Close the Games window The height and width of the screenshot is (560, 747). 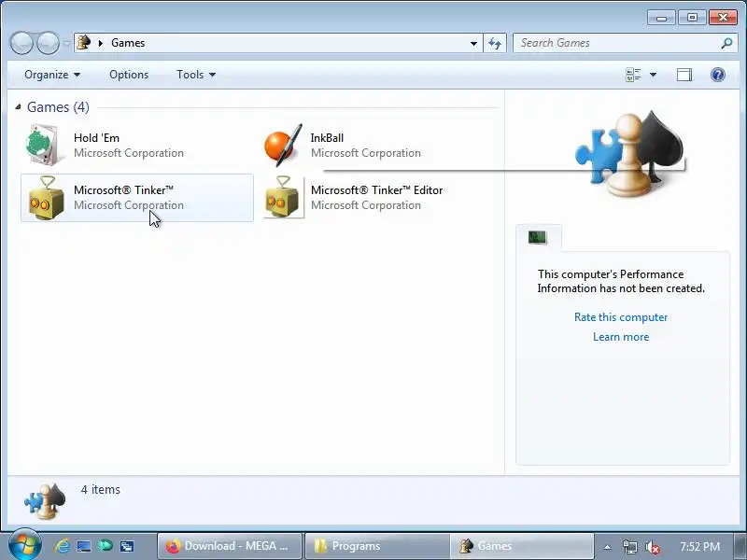click(723, 18)
